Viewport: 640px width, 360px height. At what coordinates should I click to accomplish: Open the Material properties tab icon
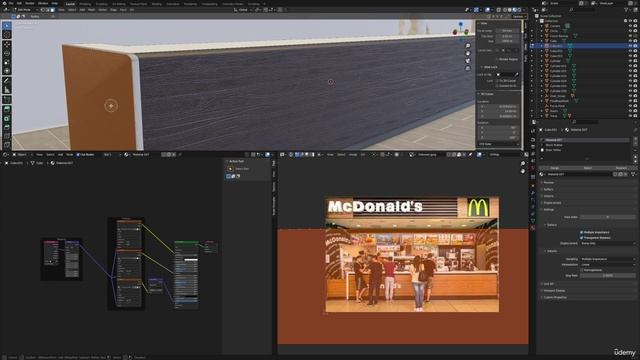(x=533, y=228)
